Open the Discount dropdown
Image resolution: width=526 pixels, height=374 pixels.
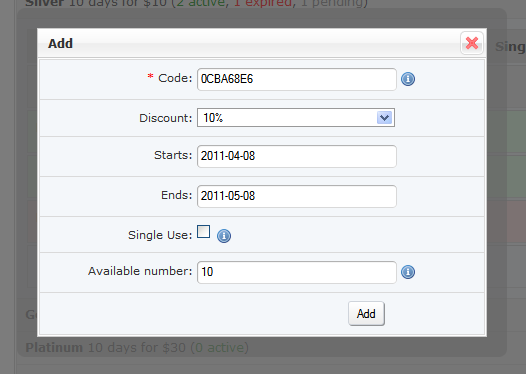[296, 117]
